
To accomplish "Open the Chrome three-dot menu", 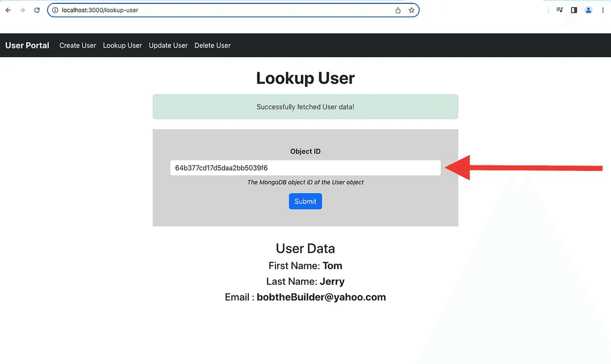I will [603, 10].
